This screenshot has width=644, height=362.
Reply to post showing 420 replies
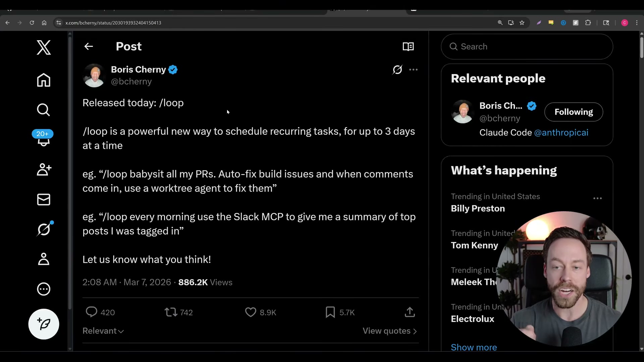point(100,312)
